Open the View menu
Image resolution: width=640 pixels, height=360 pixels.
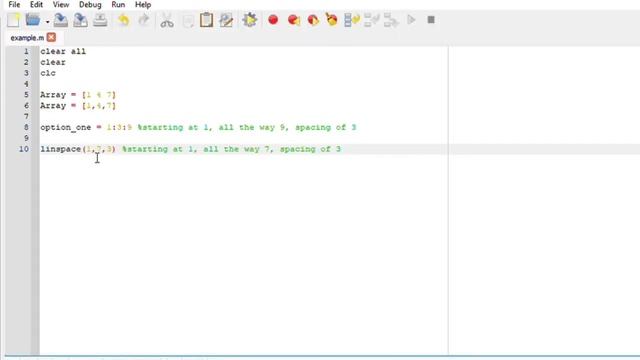coord(61,4)
